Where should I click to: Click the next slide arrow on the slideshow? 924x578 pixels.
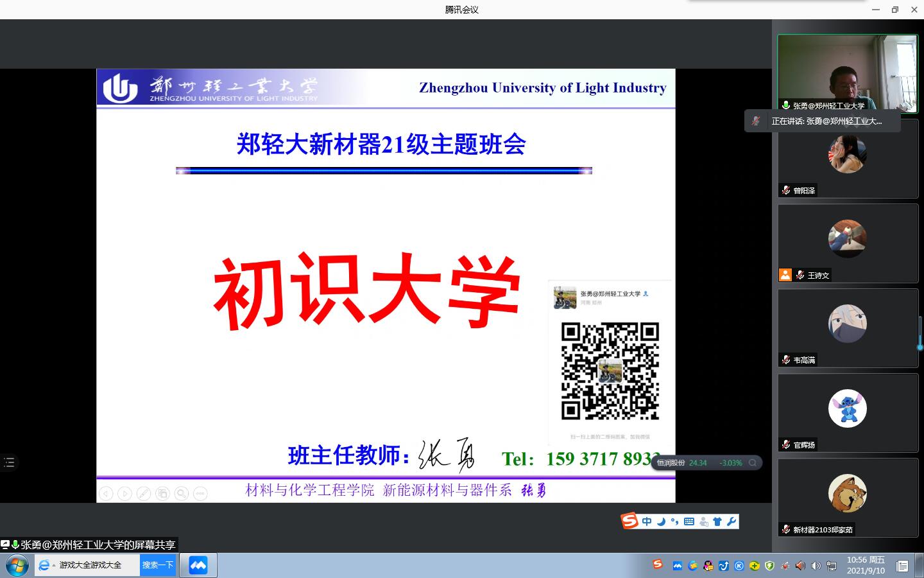[125, 493]
